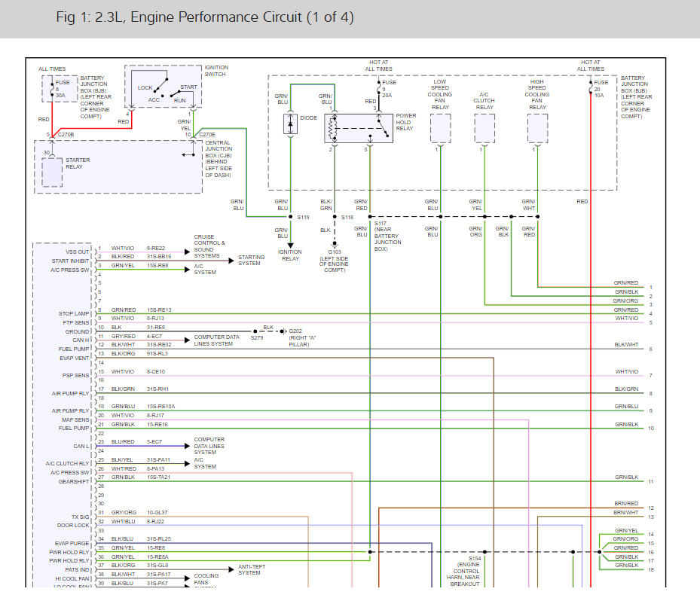Click the Power Hold Relay symbol

click(x=359, y=128)
